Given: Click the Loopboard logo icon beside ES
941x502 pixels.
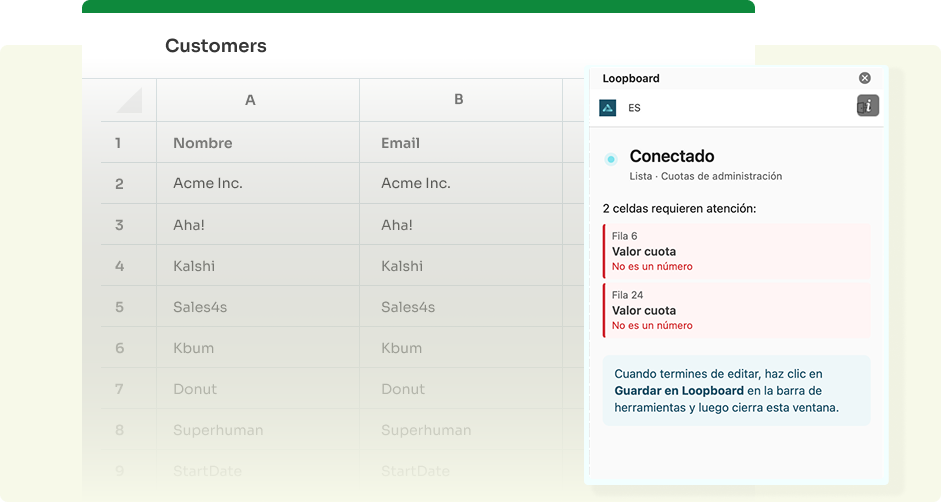Looking at the screenshot, I should pos(608,108).
